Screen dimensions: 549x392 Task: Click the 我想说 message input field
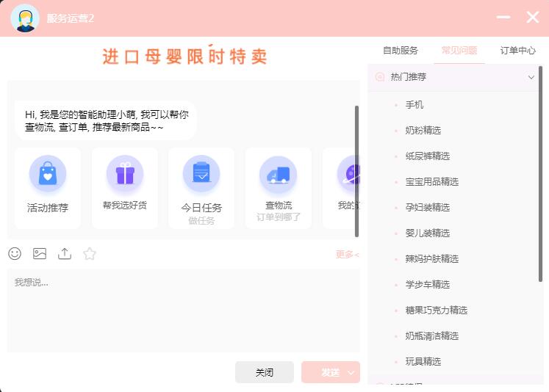184,311
